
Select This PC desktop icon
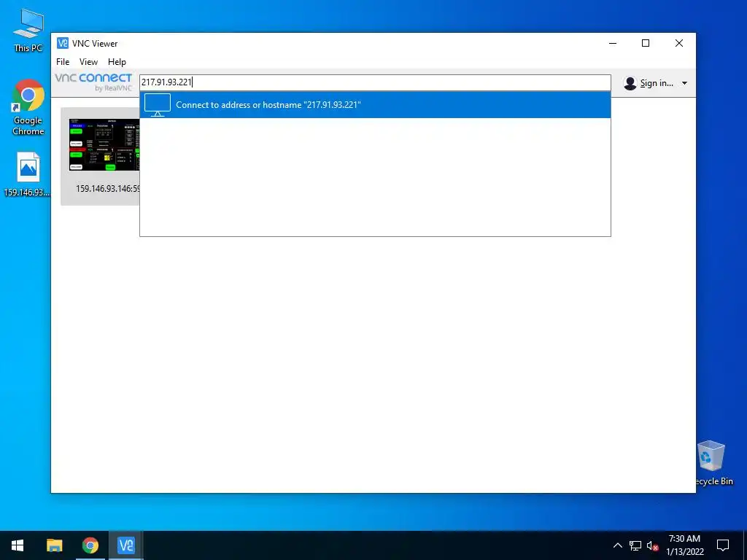coord(28,31)
